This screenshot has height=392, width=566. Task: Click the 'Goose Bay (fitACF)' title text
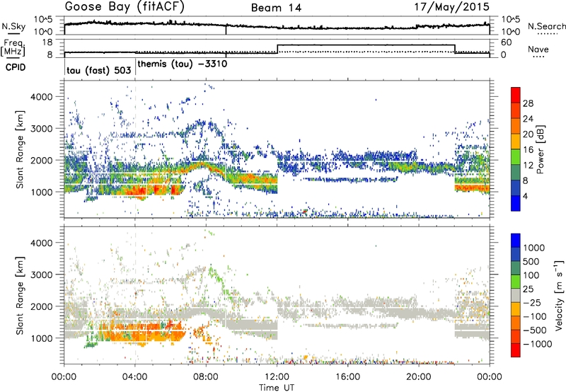[125, 7]
